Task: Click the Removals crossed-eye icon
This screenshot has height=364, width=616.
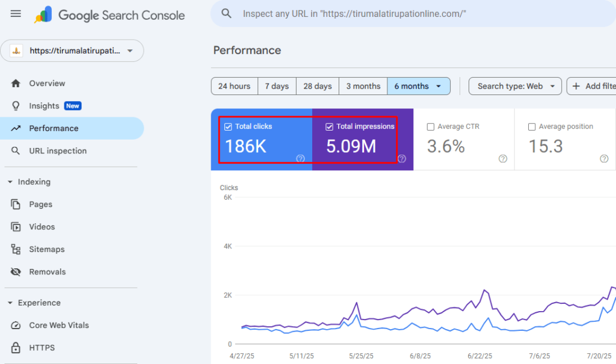Action: [x=16, y=272]
